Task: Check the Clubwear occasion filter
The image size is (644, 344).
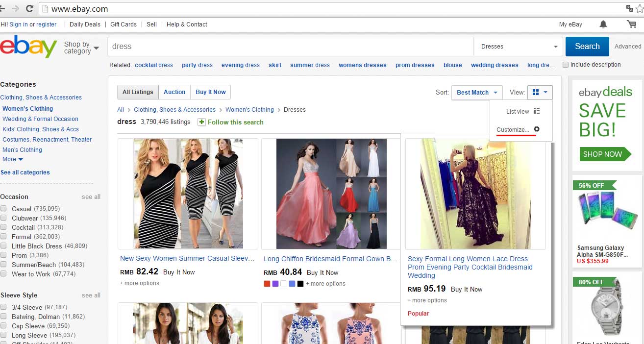Action: (x=3, y=218)
